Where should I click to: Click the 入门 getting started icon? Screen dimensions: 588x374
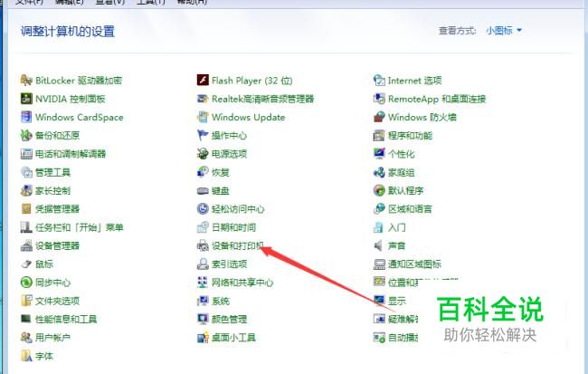pyautogui.click(x=379, y=227)
